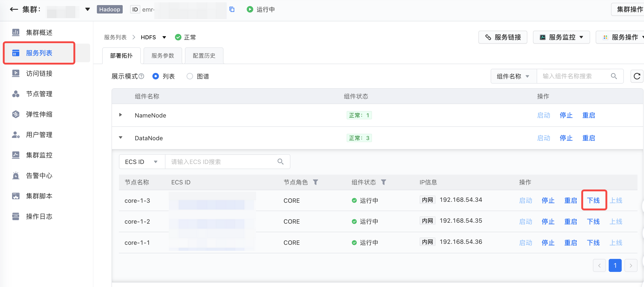Click 停止 for node core-1-3

tap(548, 201)
